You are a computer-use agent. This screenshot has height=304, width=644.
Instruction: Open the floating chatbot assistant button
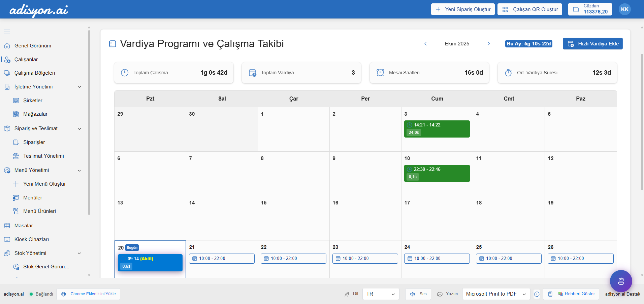(x=621, y=281)
